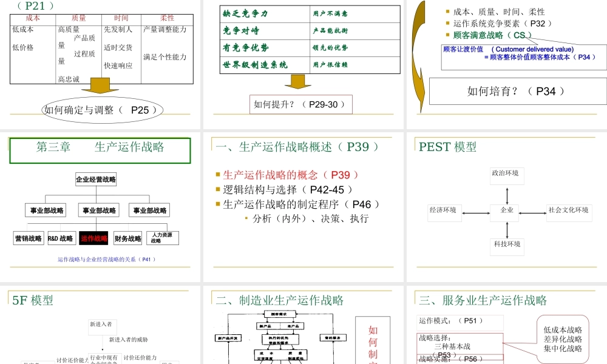Image resolution: width=607 pixels, height=364 pixels.
Task: Select the 低价格 table cell text
Action: click(23, 47)
